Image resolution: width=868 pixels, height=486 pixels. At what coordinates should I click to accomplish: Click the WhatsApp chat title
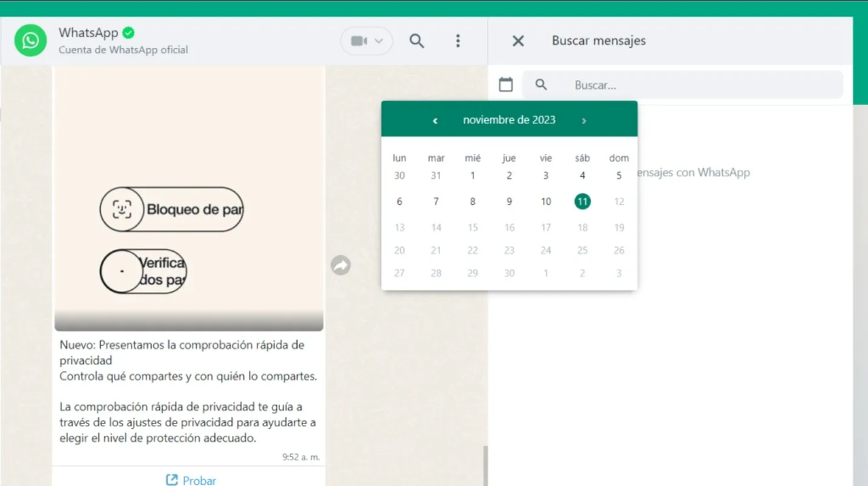pyautogui.click(x=88, y=33)
